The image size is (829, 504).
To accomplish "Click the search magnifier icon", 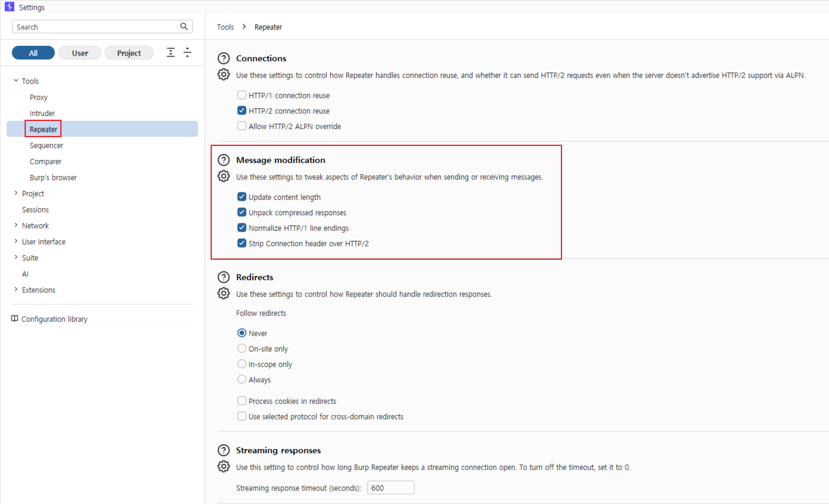I will click(x=184, y=27).
